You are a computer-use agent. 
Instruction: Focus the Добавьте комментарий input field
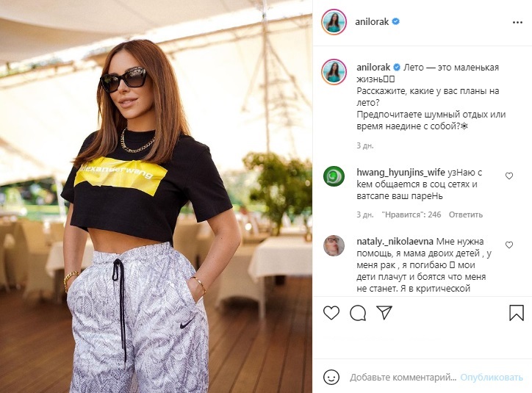coord(403,377)
